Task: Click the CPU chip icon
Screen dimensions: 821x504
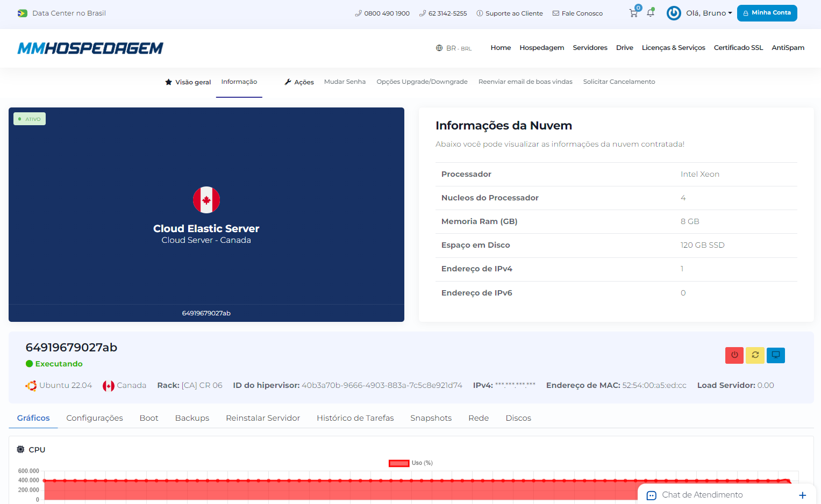Action: pos(20,449)
